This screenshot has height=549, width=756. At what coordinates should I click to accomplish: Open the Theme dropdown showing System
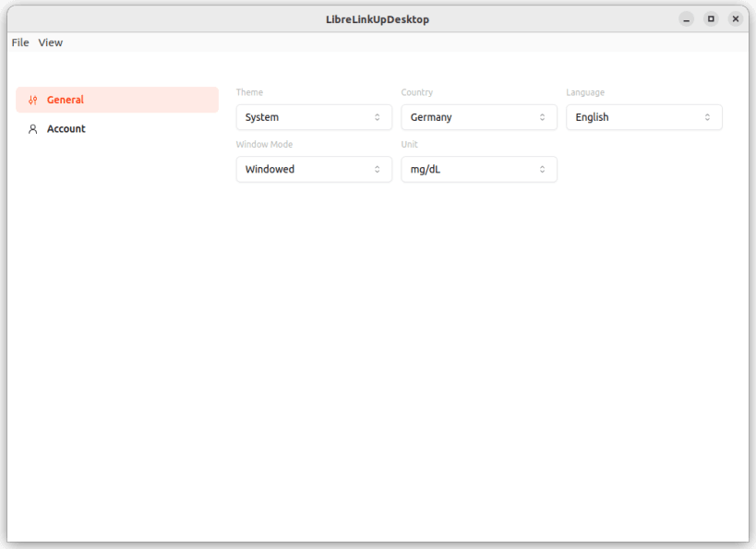[x=314, y=117]
